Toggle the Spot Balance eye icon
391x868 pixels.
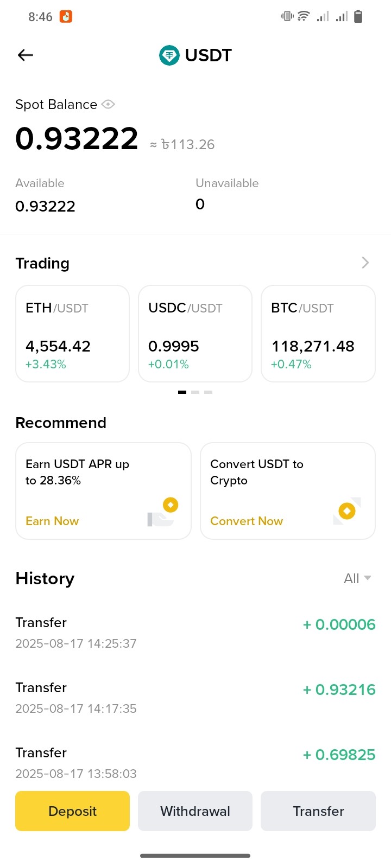pos(108,104)
